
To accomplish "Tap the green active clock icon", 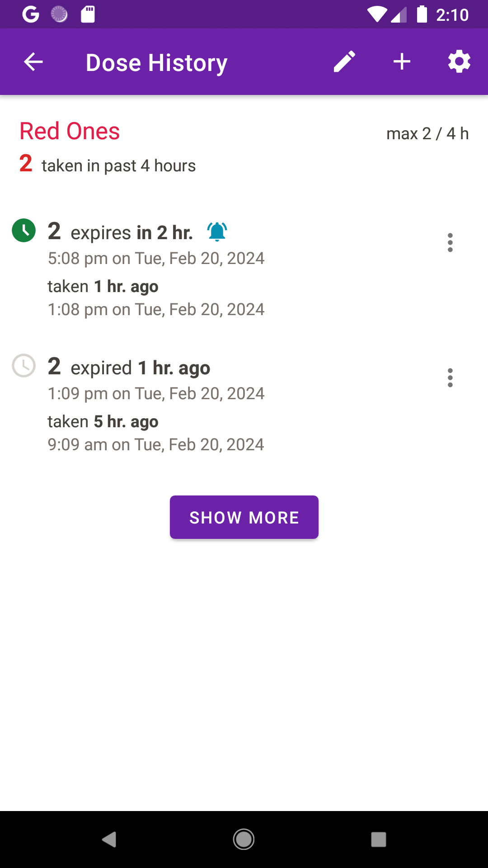I will 23,231.
